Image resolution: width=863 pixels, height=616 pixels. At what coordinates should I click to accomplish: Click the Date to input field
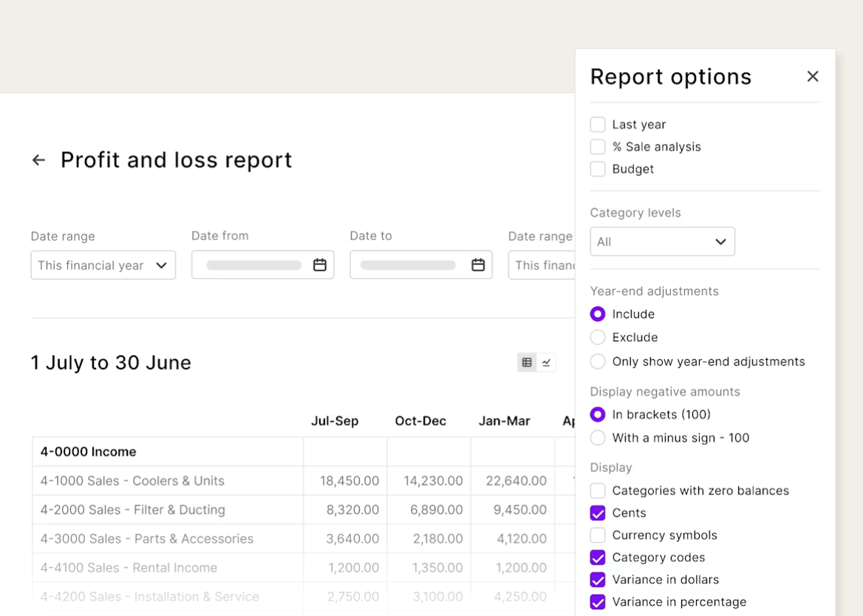pos(421,264)
